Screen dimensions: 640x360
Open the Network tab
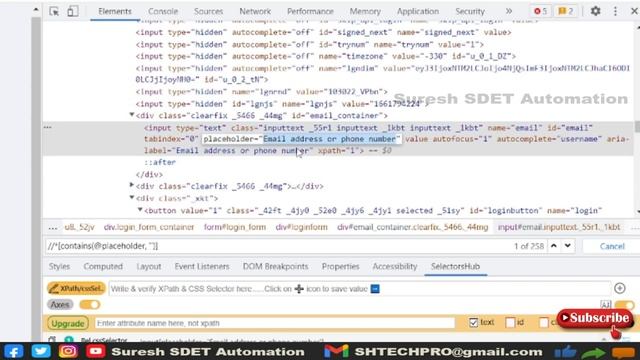(255, 11)
